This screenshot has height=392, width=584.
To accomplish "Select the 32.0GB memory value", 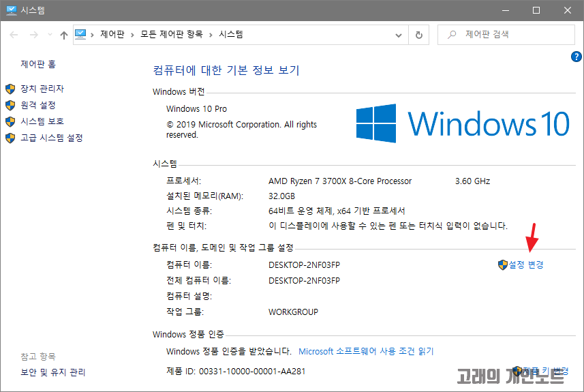I will (281, 196).
